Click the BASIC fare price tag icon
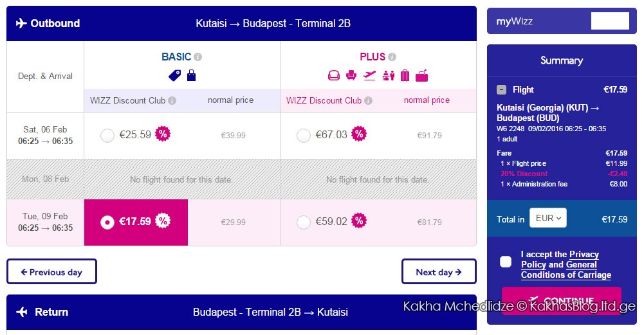 pyautogui.click(x=174, y=75)
